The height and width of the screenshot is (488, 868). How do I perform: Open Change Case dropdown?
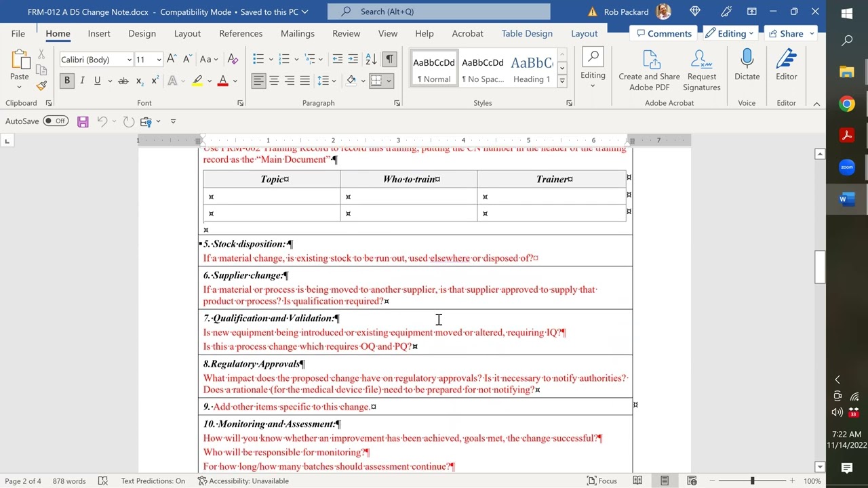[209, 60]
